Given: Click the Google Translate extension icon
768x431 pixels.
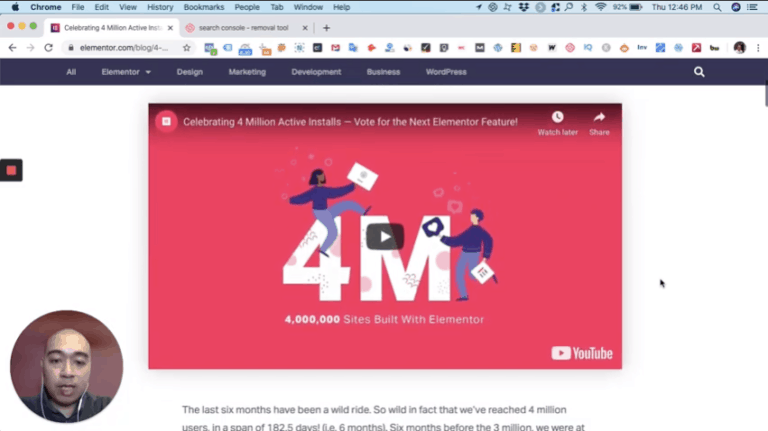Looking at the screenshot, I should (x=353, y=48).
